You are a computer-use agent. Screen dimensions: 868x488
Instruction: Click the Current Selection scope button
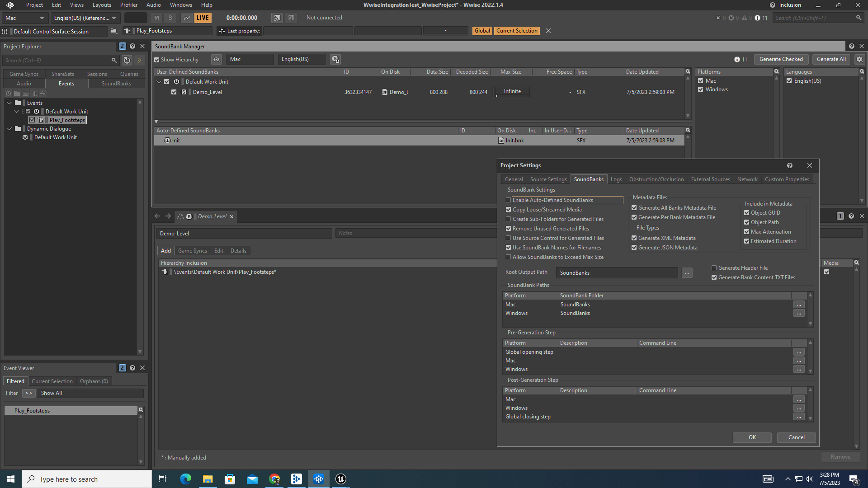pyautogui.click(x=517, y=31)
